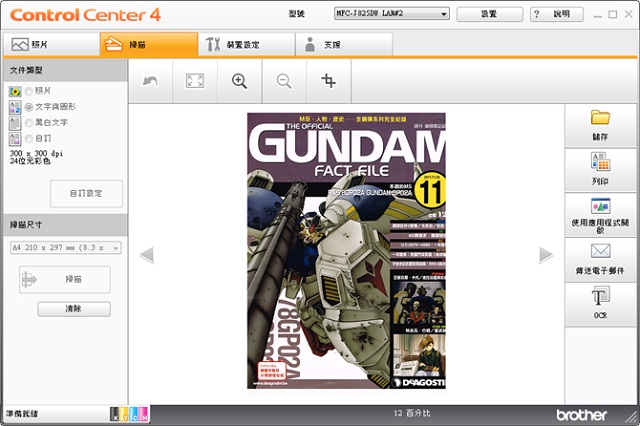The image size is (640, 426).
Task: Expand the scan size A4 dropdown
Action: tap(66, 248)
